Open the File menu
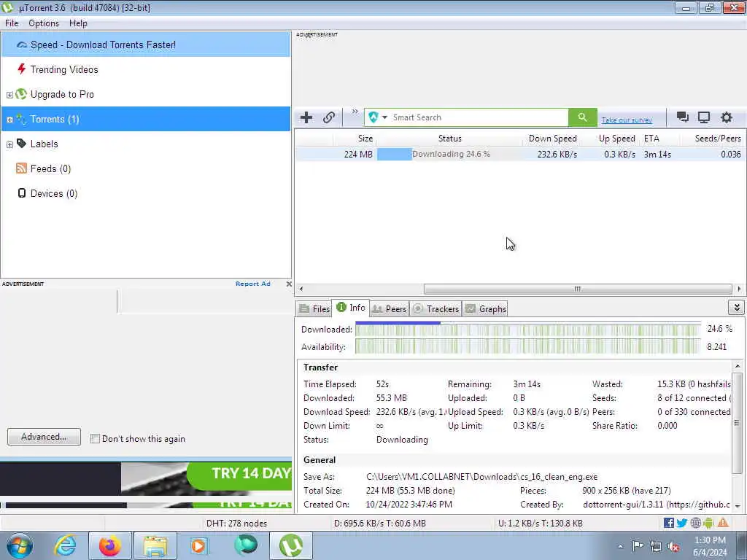This screenshot has height=560, width=747. (x=12, y=23)
